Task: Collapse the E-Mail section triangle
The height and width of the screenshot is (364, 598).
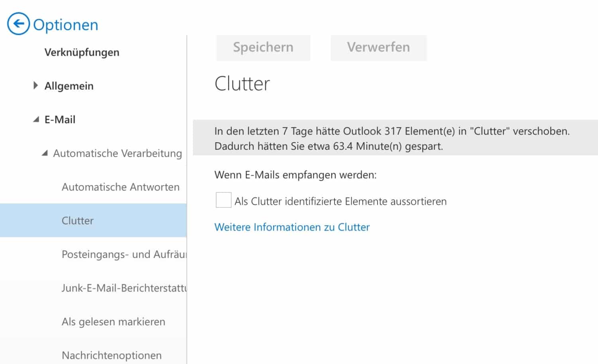Action: pos(36,119)
